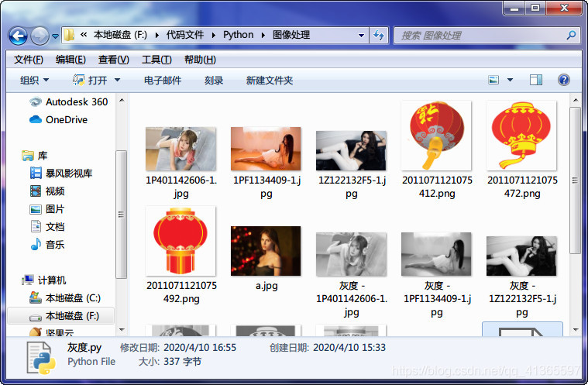The height and width of the screenshot is (385, 588).
Task: Select the 库 libraries node
Action: [35, 155]
